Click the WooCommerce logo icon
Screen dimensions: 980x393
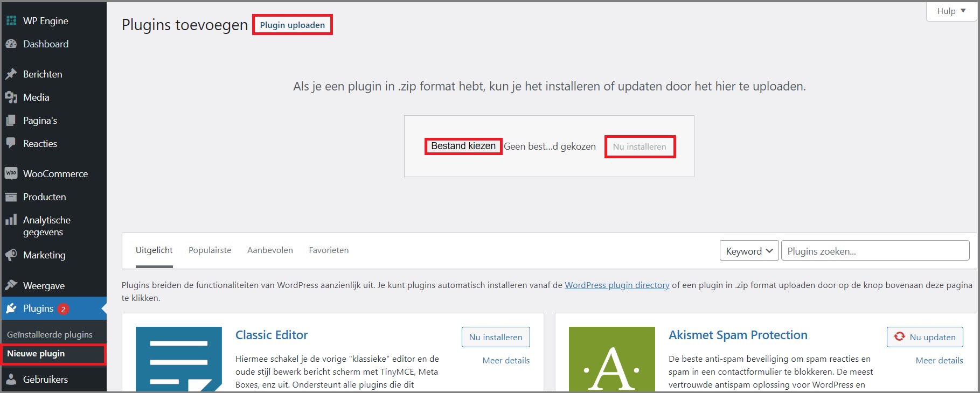click(11, 174)
